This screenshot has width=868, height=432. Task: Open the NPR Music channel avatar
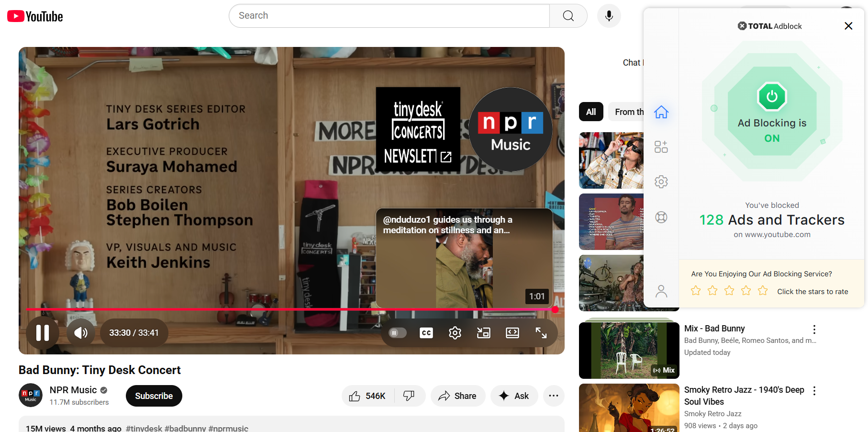tap(31, 396)
